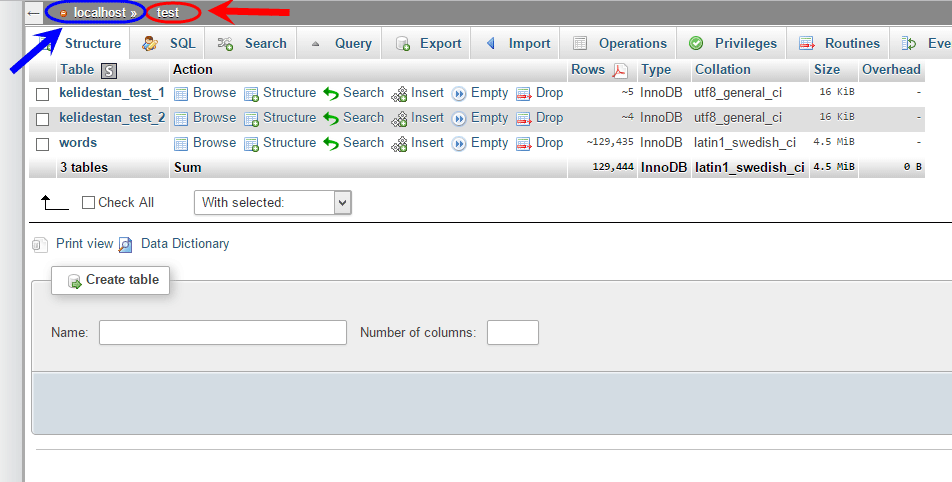Click the Drop icon for words table
The height and width of the screenshot is (482, 952).
pos(523,144)
